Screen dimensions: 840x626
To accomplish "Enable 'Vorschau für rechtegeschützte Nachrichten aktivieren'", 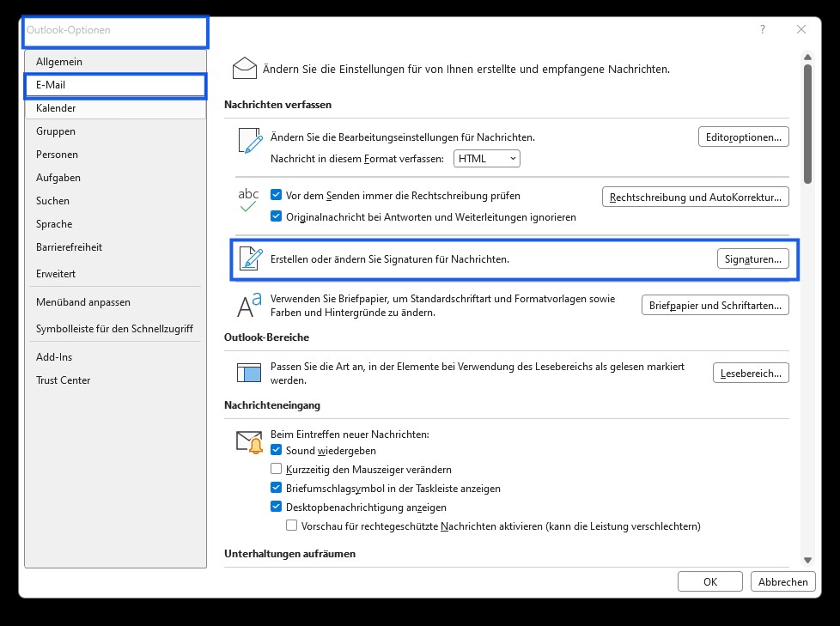I will pos(291,526).
